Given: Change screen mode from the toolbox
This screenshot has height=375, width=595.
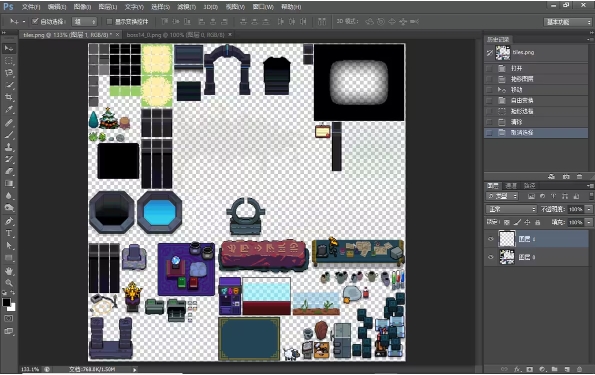Looking at the screenshot, I should (9, 331).
